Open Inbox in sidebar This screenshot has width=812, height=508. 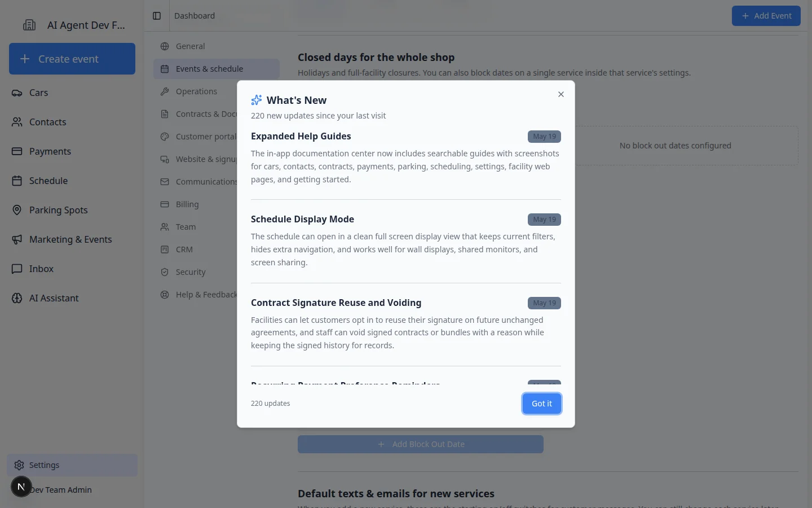tap(72, 269)
